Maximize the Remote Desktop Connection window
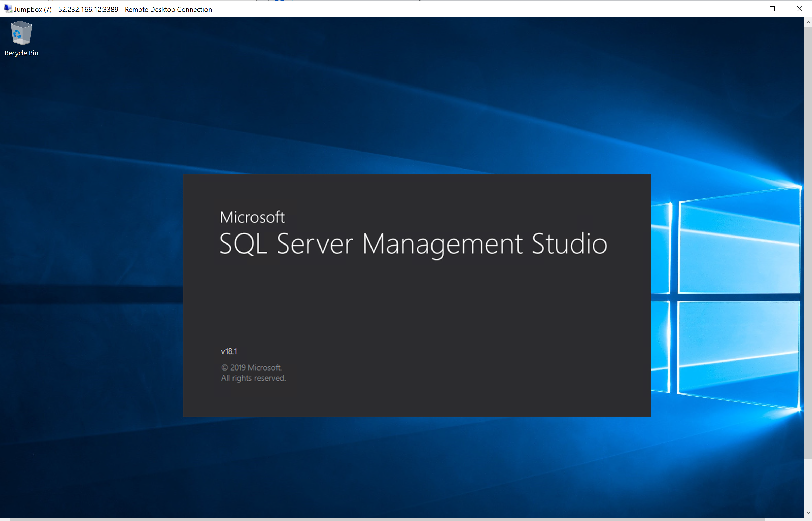 click(x=772, y=9)
